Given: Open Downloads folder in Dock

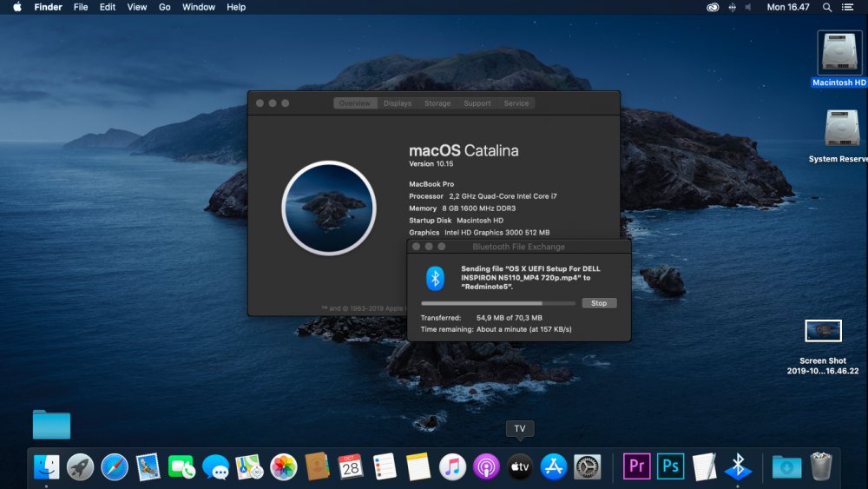Looking at the screenshot, I should [x=786, y=466].
